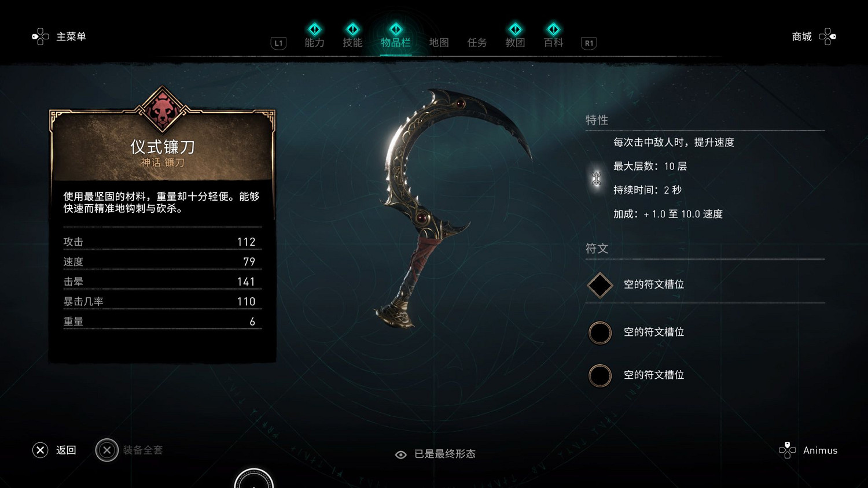Screen dimensions: 868x488
Task: Open the 商城 store d-pad icon
Action: click(827, 37)
